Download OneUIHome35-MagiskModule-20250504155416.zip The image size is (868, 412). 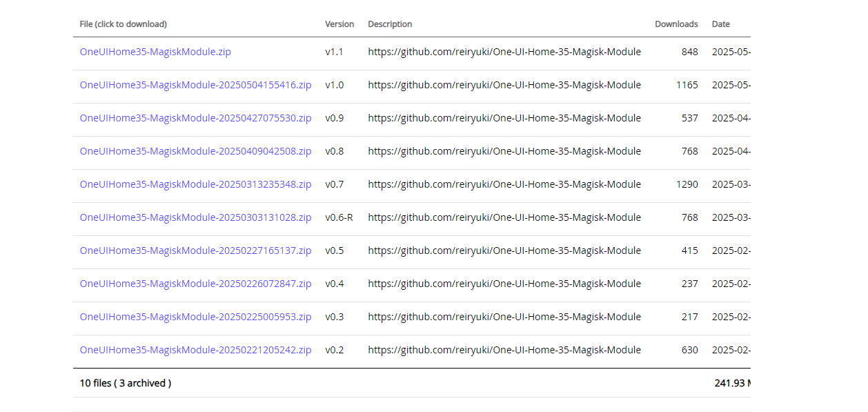click(195, 85)
